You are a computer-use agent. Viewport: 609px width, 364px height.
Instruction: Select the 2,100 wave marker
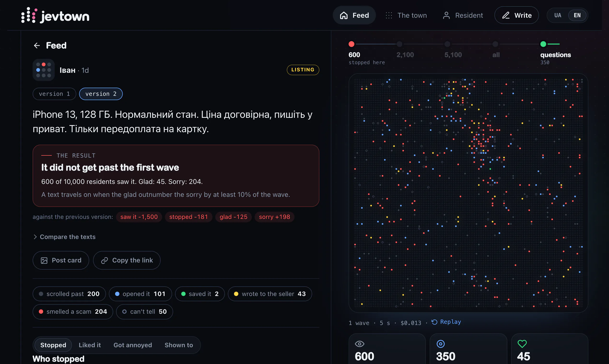tap(399, 44)
